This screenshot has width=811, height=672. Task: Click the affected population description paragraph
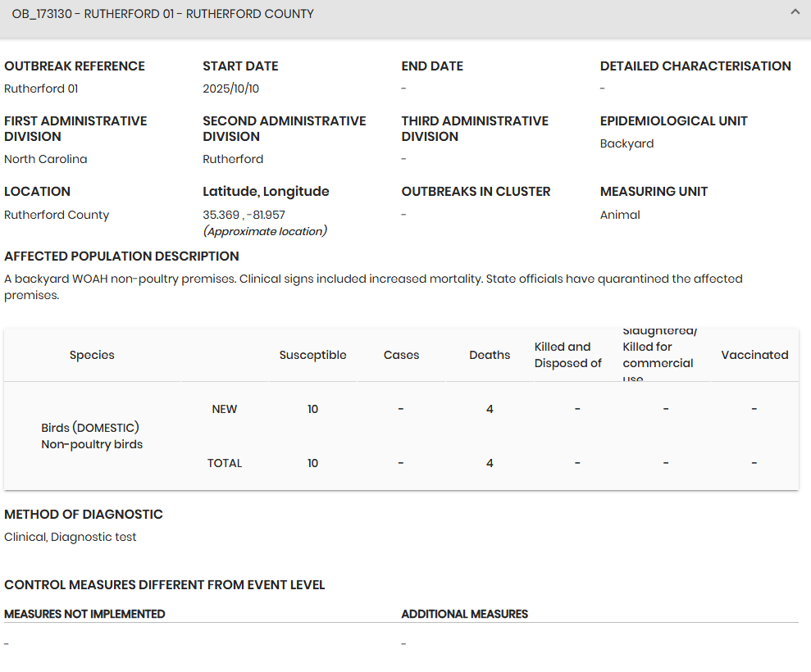click(373, 287)
